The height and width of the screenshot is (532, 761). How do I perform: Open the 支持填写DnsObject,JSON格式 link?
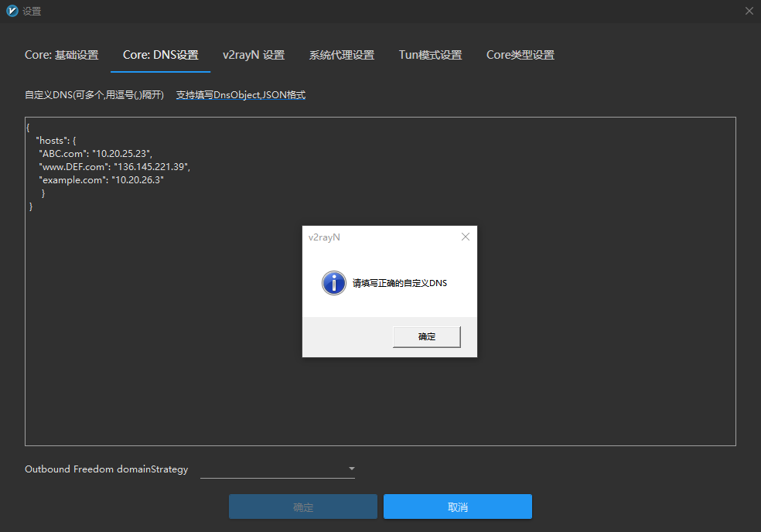tap(241, 94)
